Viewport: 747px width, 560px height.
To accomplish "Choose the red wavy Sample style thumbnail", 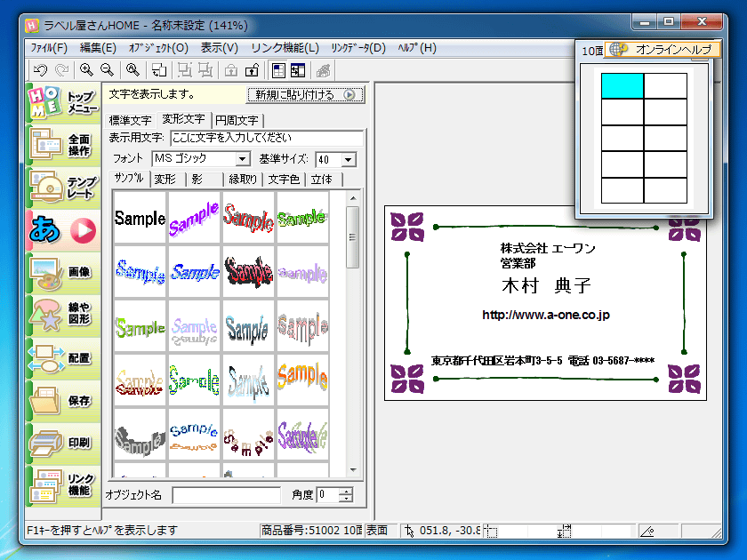I will 248,219.
